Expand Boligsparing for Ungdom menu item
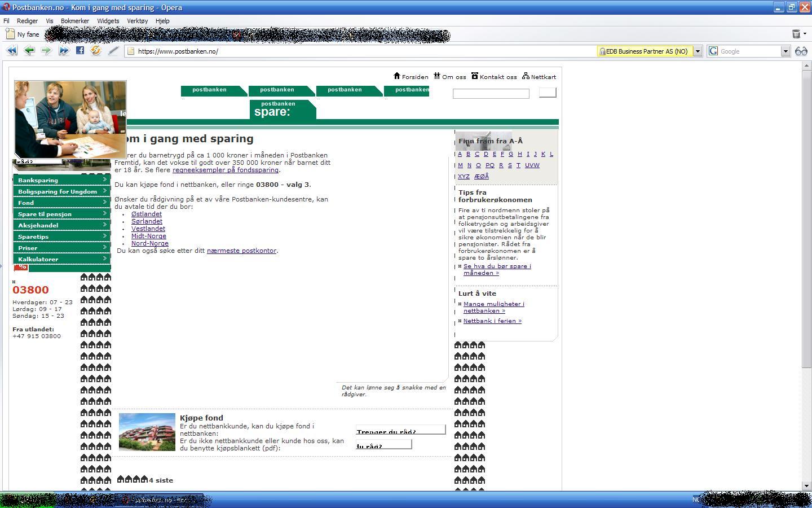This screenshot has width=812, height=508. 62,191
